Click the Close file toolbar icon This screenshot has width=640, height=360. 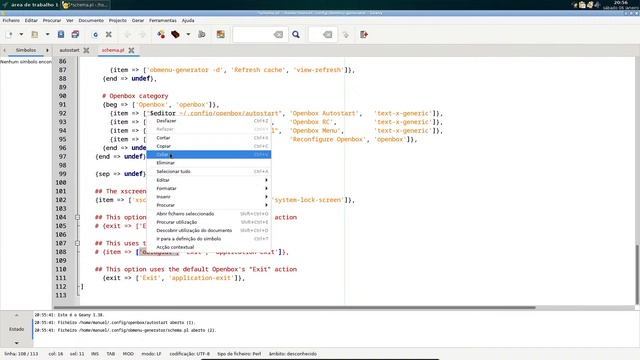click(109, 35)
